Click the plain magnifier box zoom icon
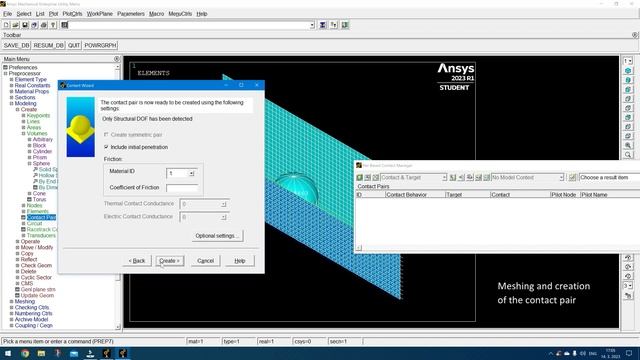This screenshot has height=360, width=640. point(628,155)
